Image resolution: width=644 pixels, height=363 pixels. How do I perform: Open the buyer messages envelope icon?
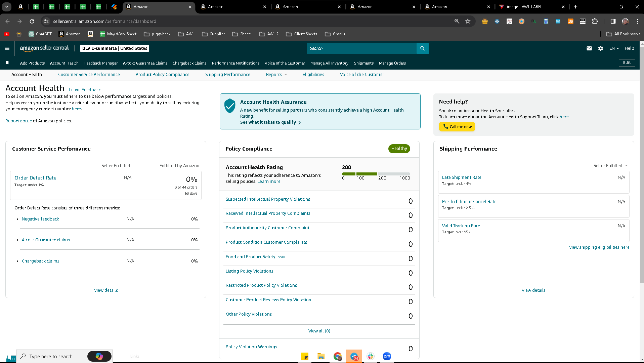coord(589,48)
